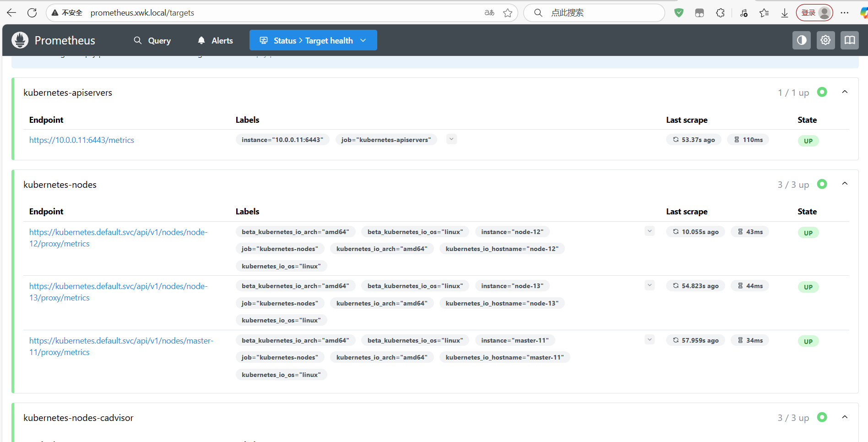
Task: Click the instance="10.0.0.11:6443" label badge
Action: click(282, 140)
